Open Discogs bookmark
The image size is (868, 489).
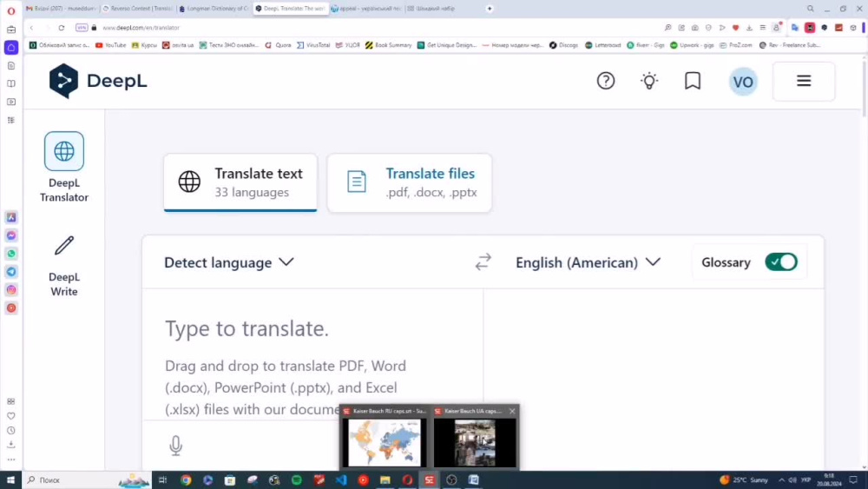tap(563, 45)
